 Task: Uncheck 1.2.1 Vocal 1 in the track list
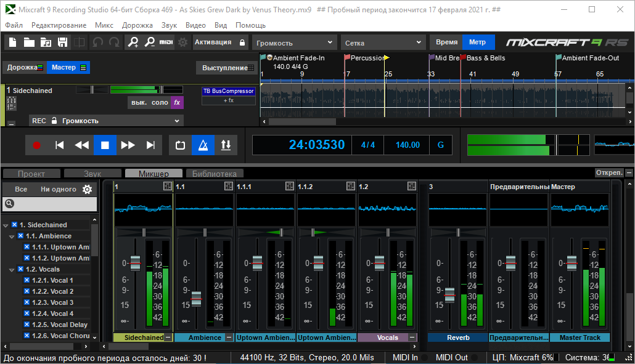pos(27,280)
